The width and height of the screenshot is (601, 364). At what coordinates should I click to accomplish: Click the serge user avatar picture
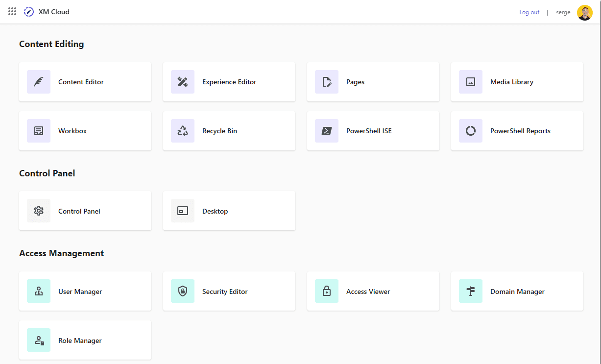point(584,12)
